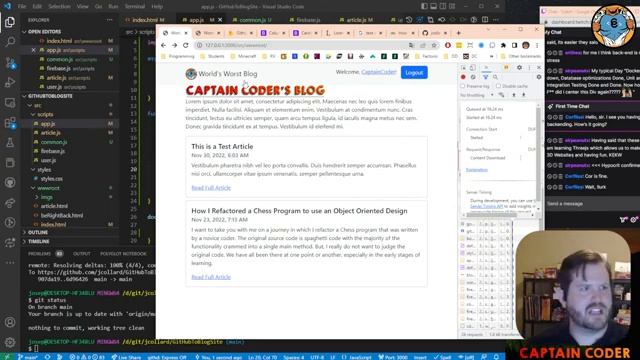Screen dimensions: 640x360
Task: Click the DevTools record network log button
Action: coord(463,77)
